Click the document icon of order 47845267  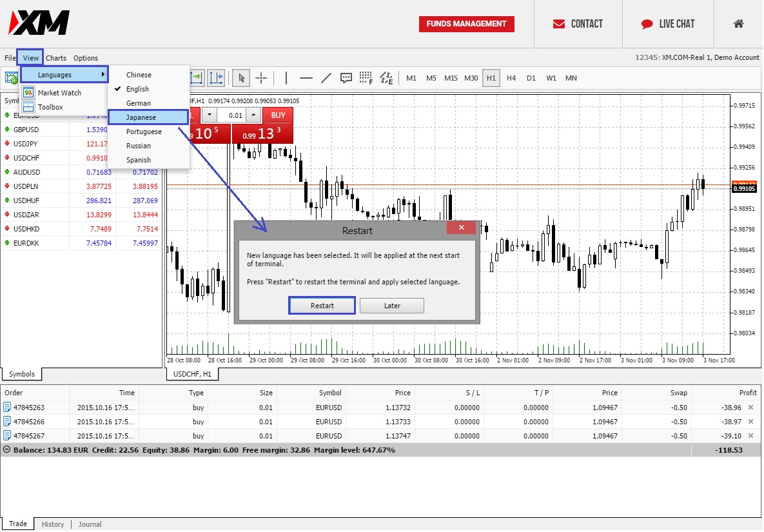[x=7, y=435]
